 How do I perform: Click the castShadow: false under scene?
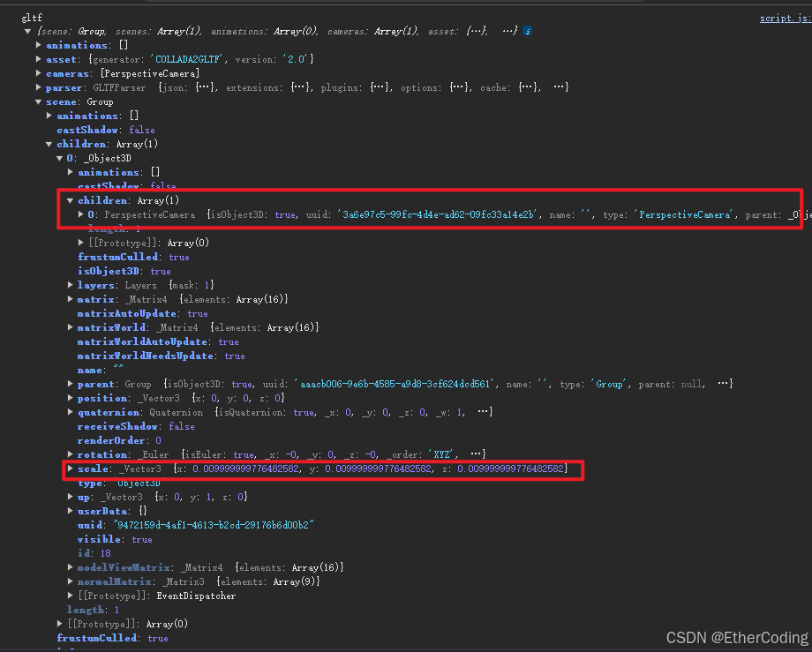[106, 130]
